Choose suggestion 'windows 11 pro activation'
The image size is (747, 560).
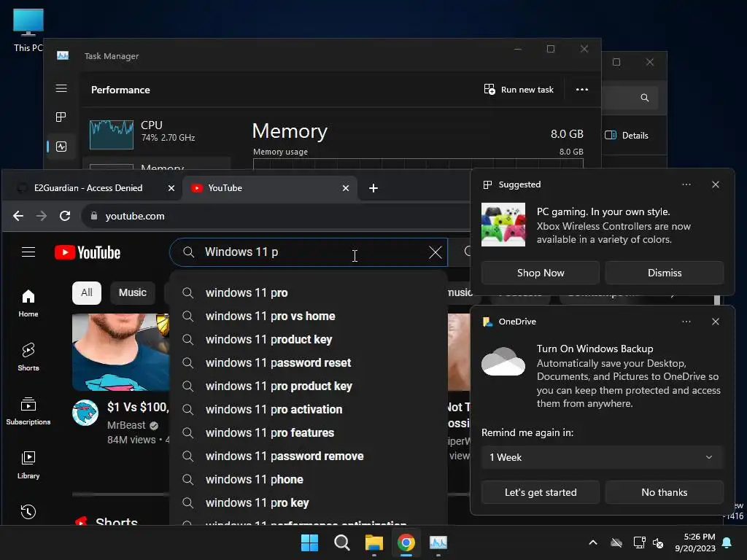309,410
